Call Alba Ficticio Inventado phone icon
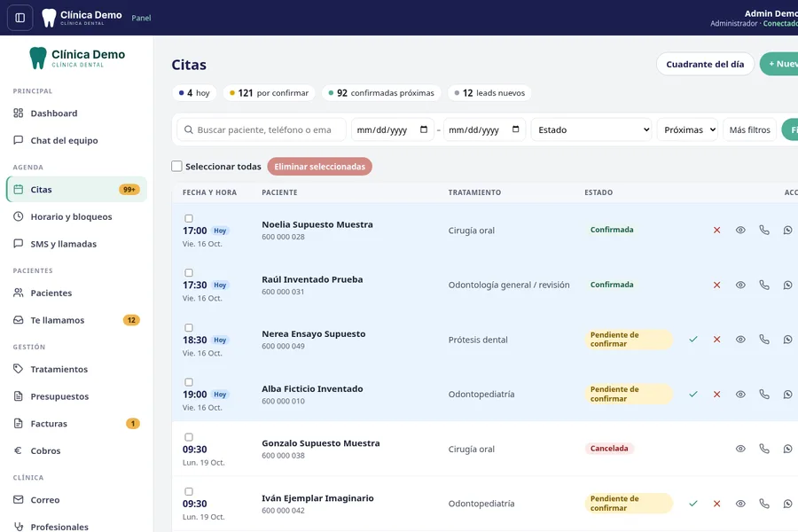798x532 pixels. tap(764, 394)
